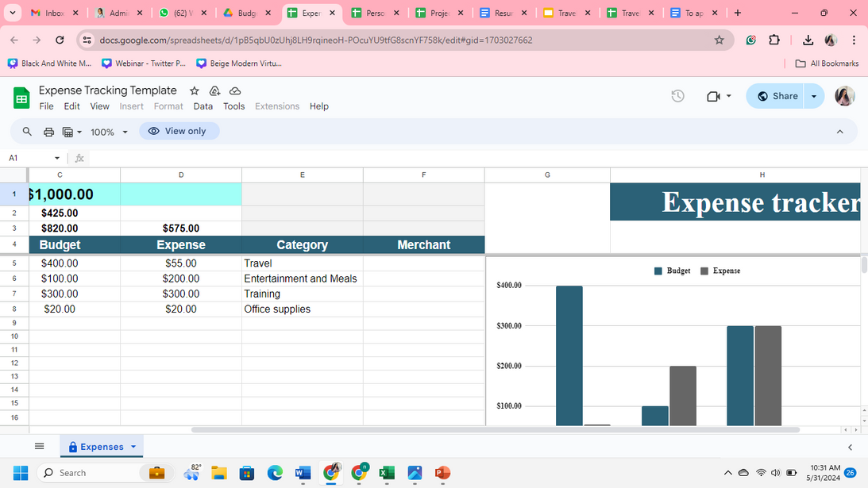Click the Share button

coord(777,96)
